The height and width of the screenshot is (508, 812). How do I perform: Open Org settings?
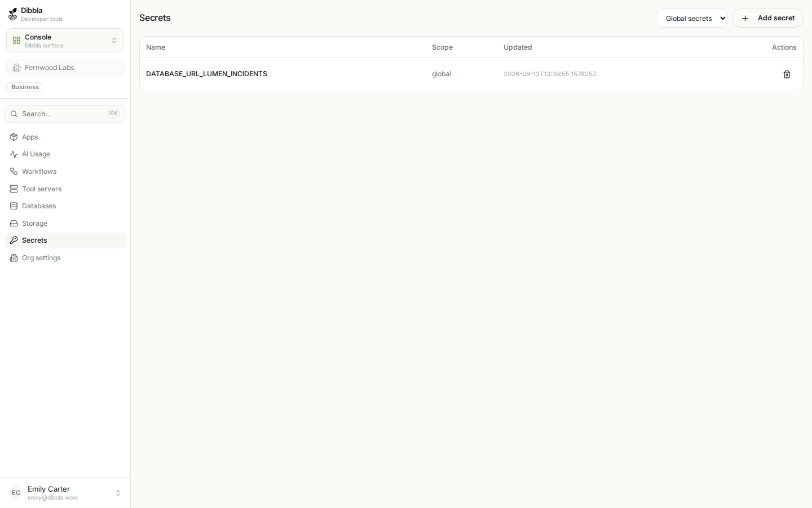tap(65, 258)
